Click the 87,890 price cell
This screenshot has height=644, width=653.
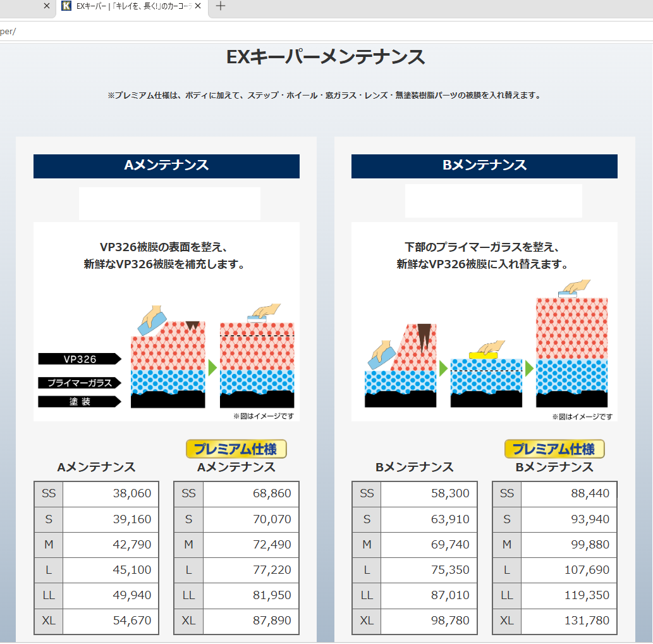(251, 621)
